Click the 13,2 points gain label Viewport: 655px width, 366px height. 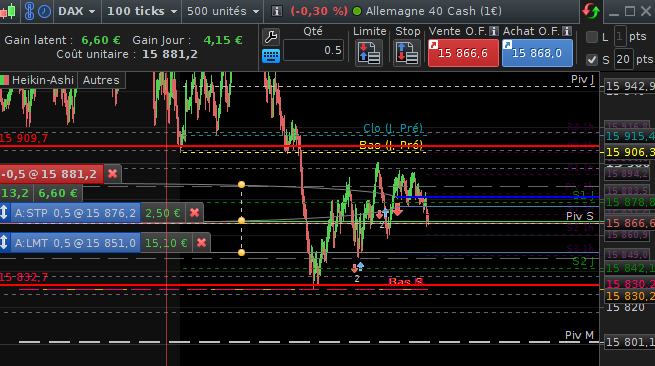pos(15,193)
